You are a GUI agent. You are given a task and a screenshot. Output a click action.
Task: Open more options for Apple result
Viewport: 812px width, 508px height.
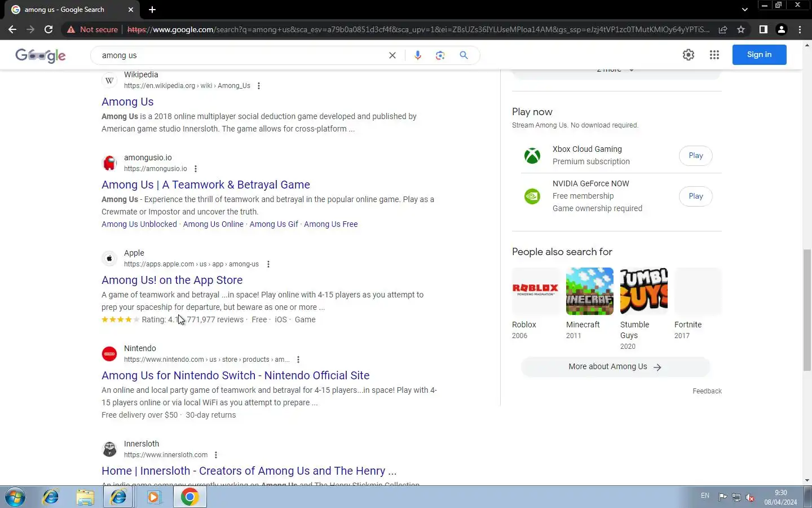[x=268, y=264]
